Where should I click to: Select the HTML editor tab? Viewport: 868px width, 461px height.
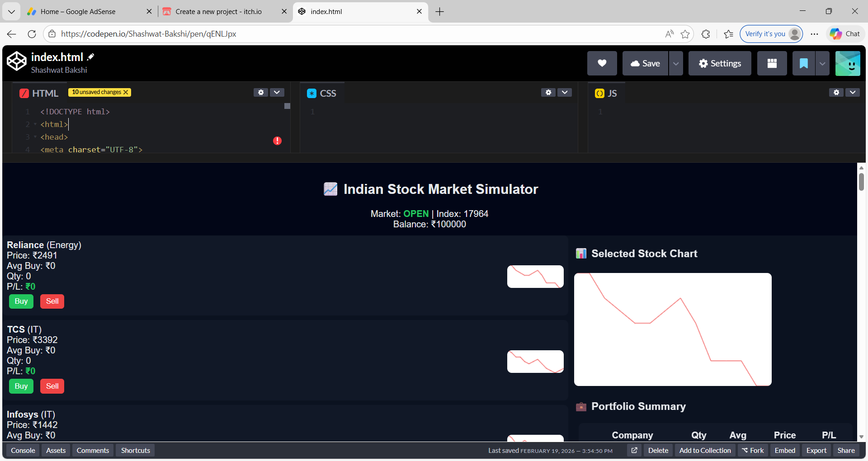pyautogui.click(x=39, y=93)
